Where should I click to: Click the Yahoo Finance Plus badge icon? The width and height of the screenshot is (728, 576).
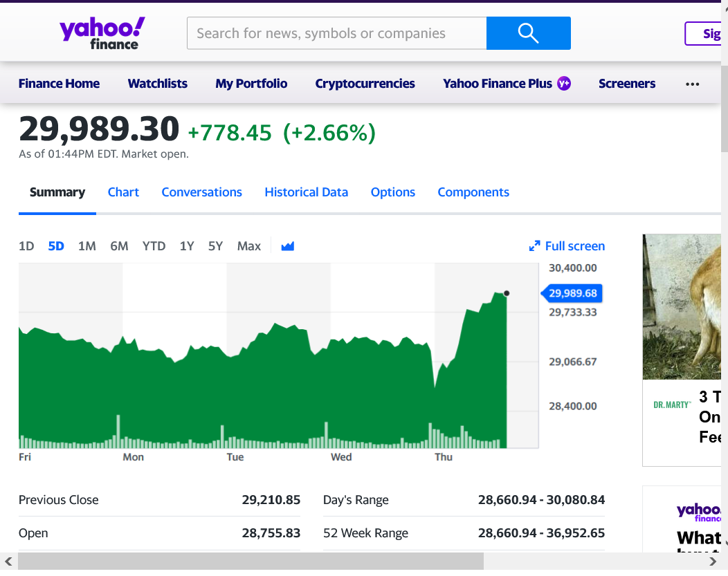click(x=564, y=84)
